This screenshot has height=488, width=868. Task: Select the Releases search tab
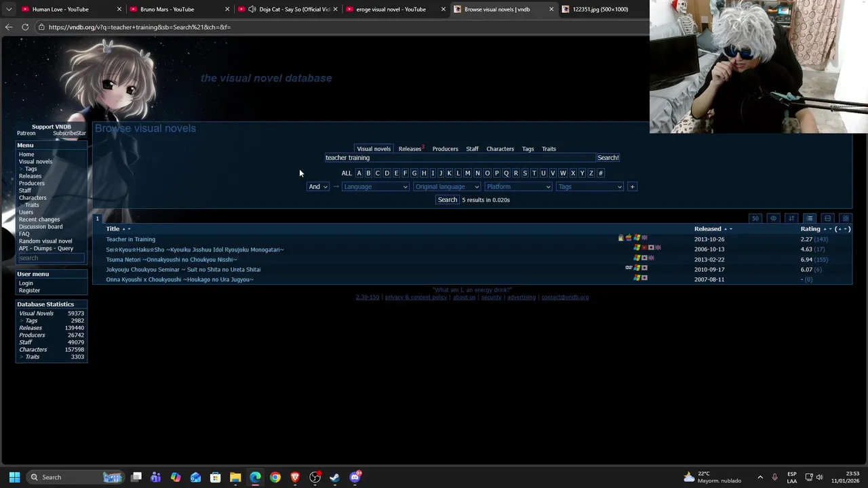click(x=410, y=149)
